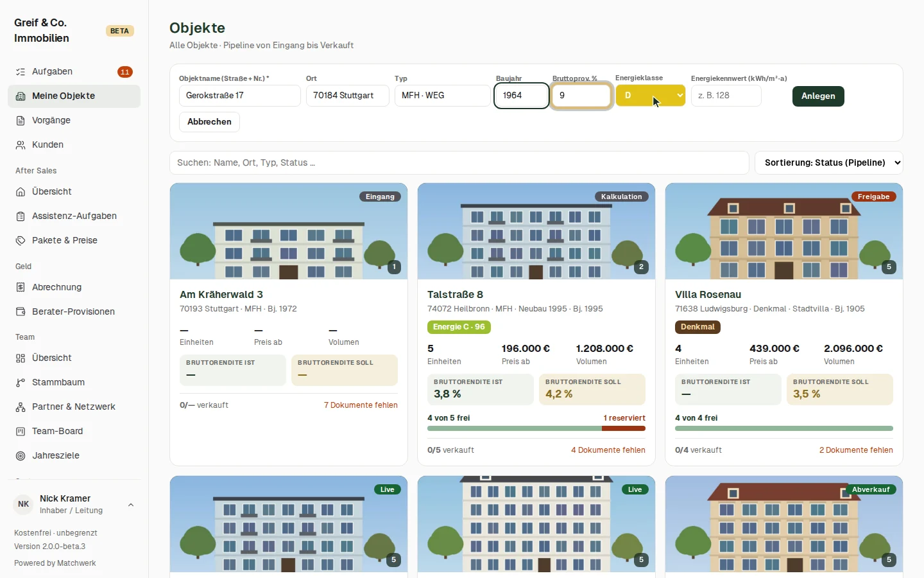Open the Energieklasse dropdown showing D
This screenshot has height=578, width=924.
click(651, 96)
